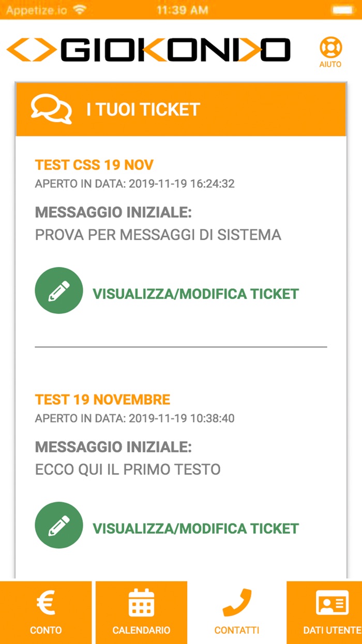This screenshot has width=362, height=644.
Task: Switch to the Conto tab label
Action: (46, 630)
